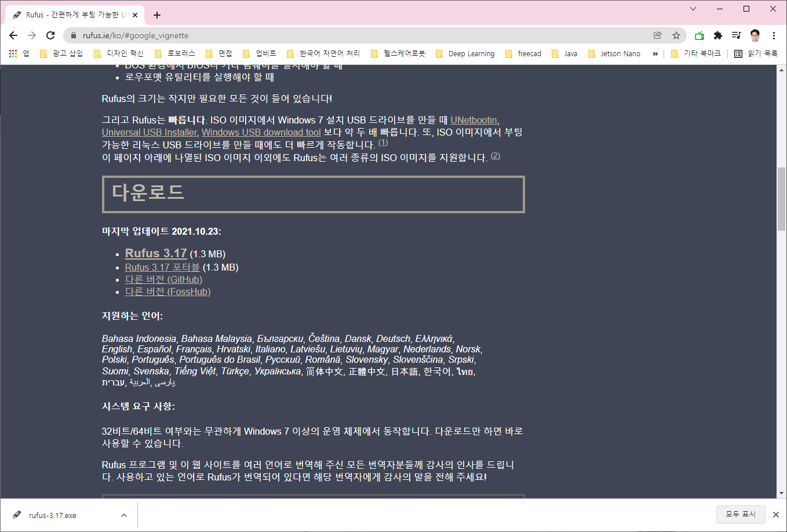The image size is (787, 532).
Task: Click the 시스템 요구 사항 heading
Action: tap(139, 406)
